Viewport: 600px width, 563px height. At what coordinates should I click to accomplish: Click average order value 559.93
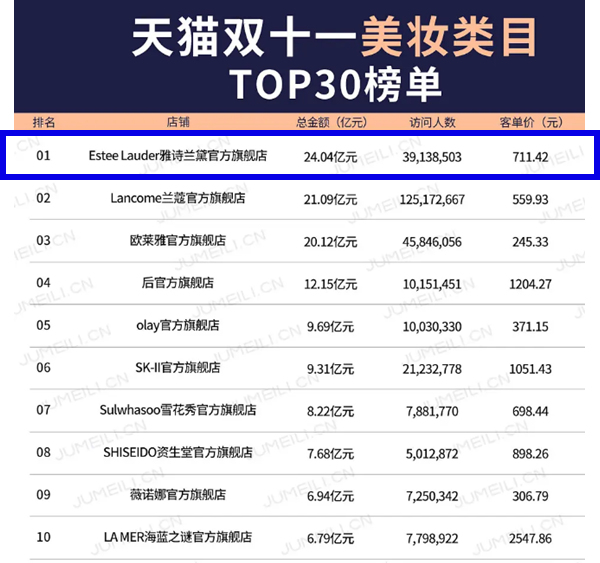pyautogui.click(x=530, y=200)
